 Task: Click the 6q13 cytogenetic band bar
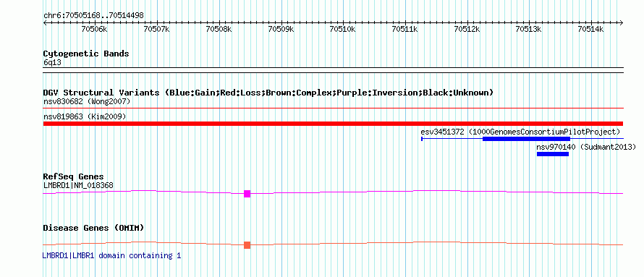(333, 70)
